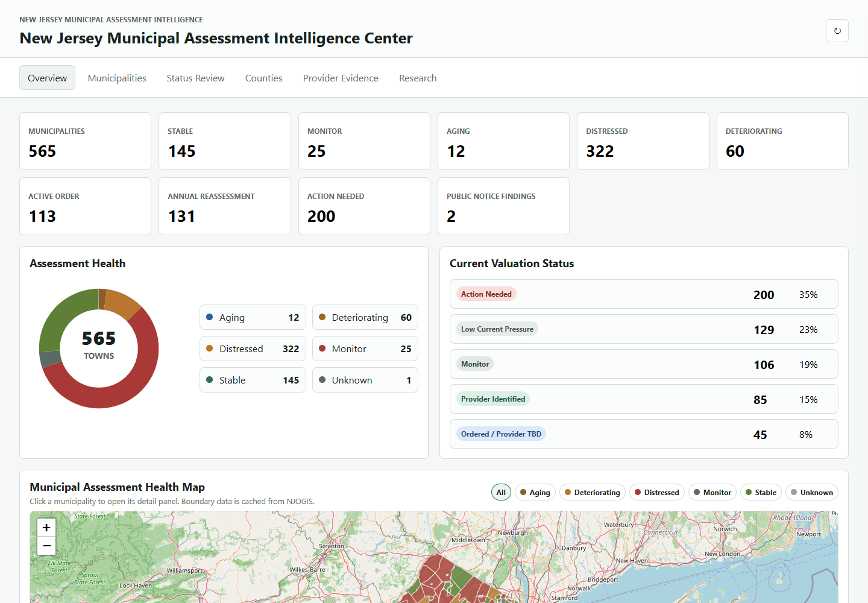Open the Monitor valuation status row
The height and width of the screenshot is (603, 868).
click(x=644, y=364)
